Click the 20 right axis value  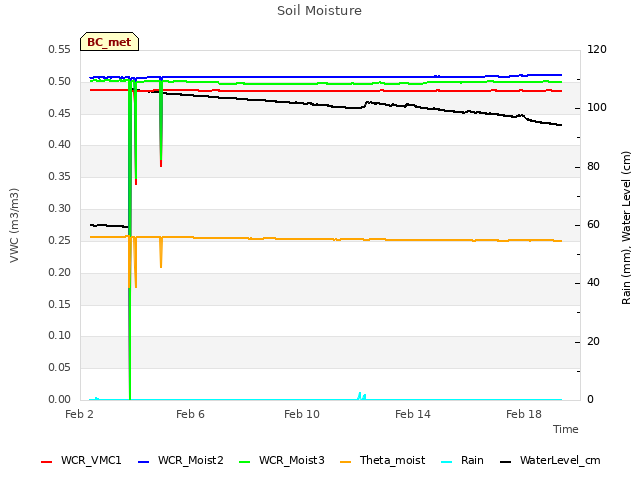coord(593,341)
